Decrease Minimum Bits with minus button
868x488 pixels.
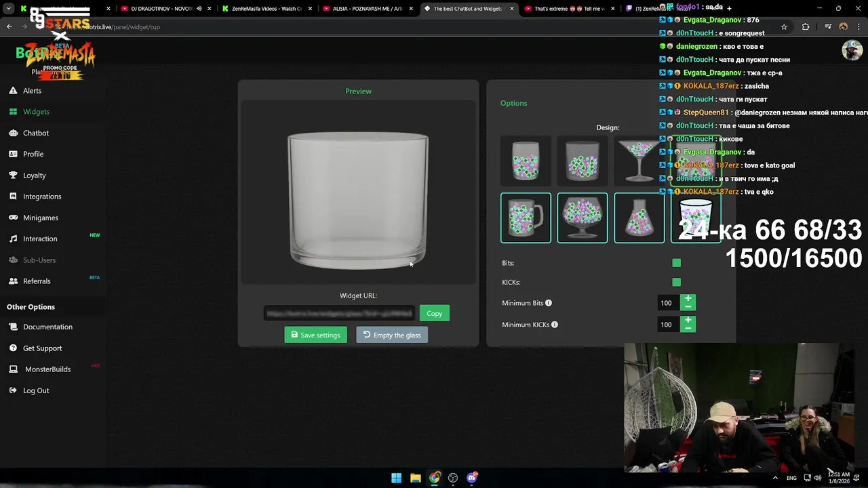(688, 307)
